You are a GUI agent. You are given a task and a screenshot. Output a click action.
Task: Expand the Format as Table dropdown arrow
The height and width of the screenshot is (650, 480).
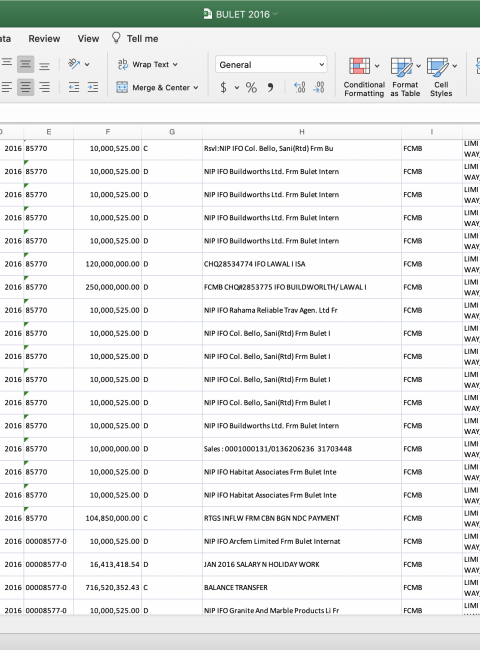[x=418, y=65]
